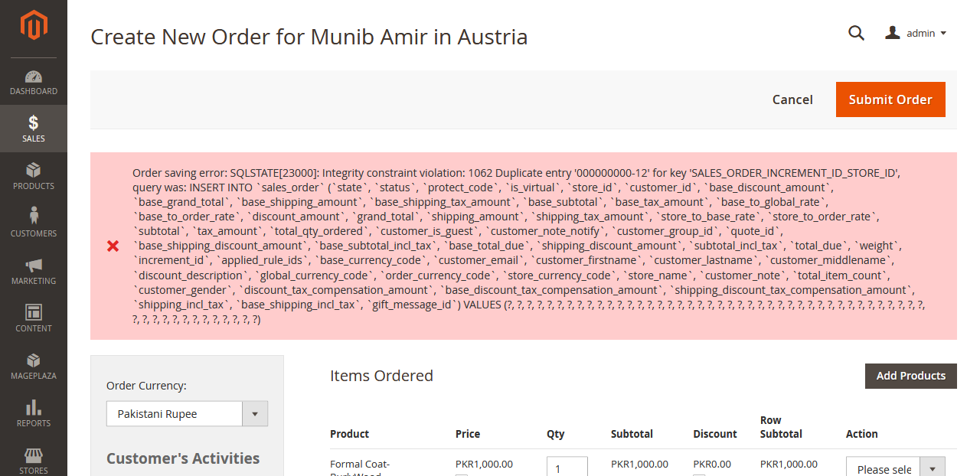Image resolution: width=980 pixels, height=476 pixels.
Task: Open the Action 'Please select' dropdown
Action: [x=895, y=468]
